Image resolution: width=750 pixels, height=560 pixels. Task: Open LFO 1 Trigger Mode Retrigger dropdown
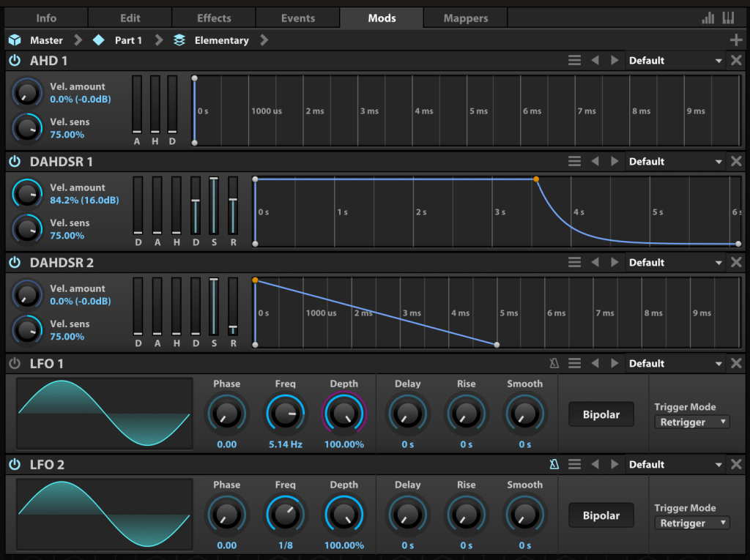(691, 422)
